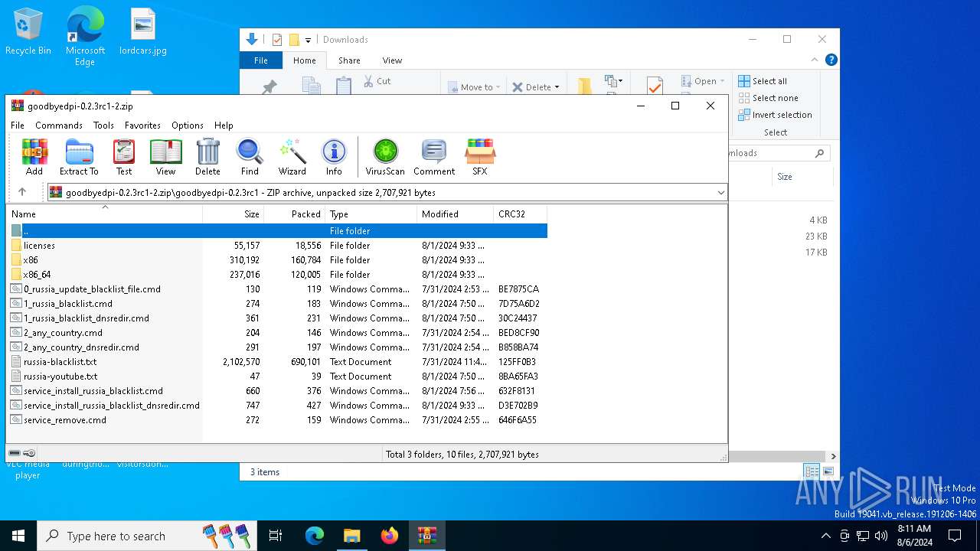Open the Favorites menu
Screen dimensions: 980x551
[x=142, y=126]
